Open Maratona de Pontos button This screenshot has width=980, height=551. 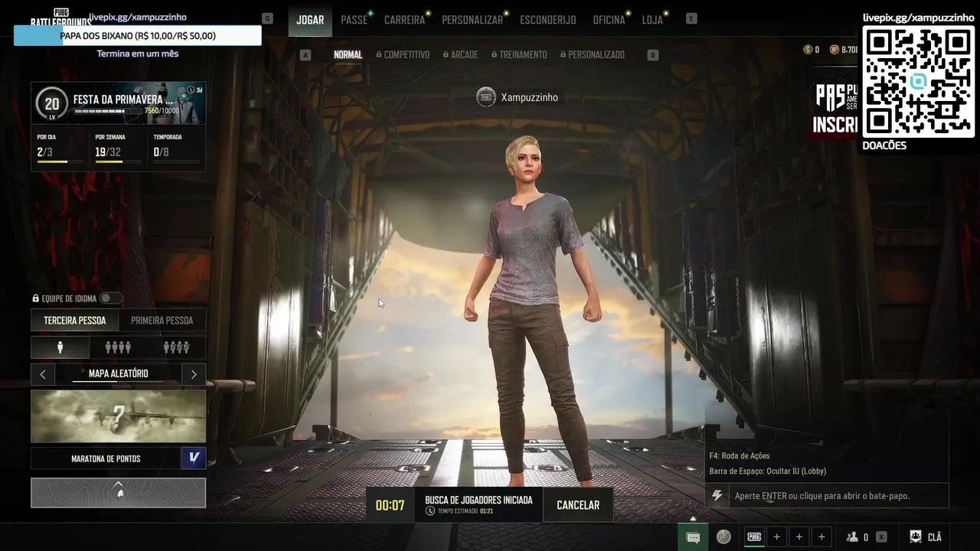[x=106, y=458]
